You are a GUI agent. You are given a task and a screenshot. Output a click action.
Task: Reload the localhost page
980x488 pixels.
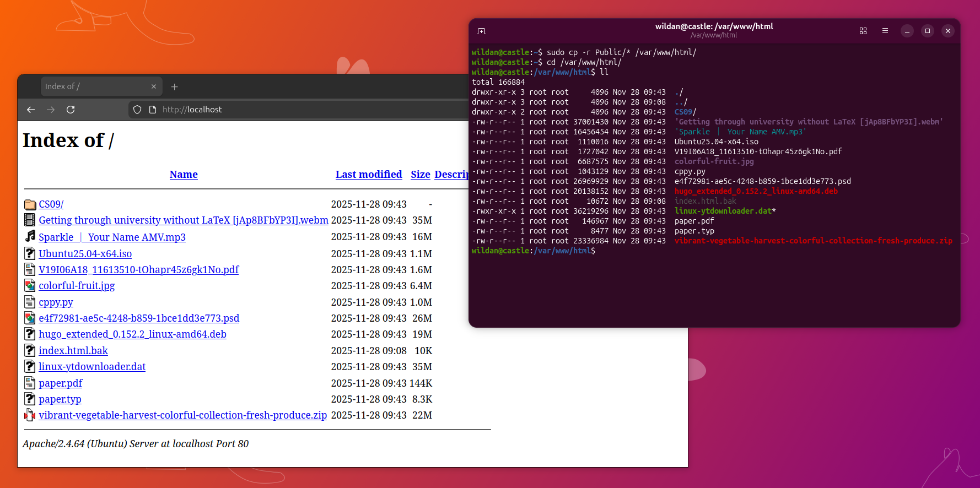[x=71, y=110]
